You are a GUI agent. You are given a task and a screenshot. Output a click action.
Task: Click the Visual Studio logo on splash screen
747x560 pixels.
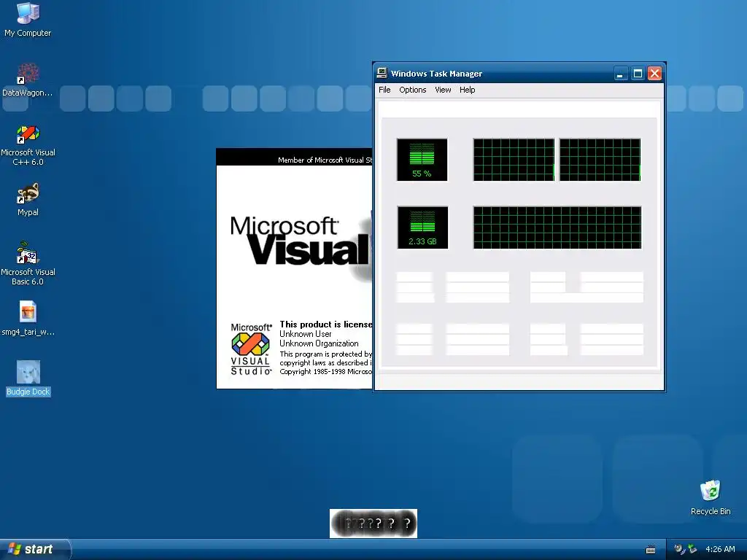[x=251, y=349]
